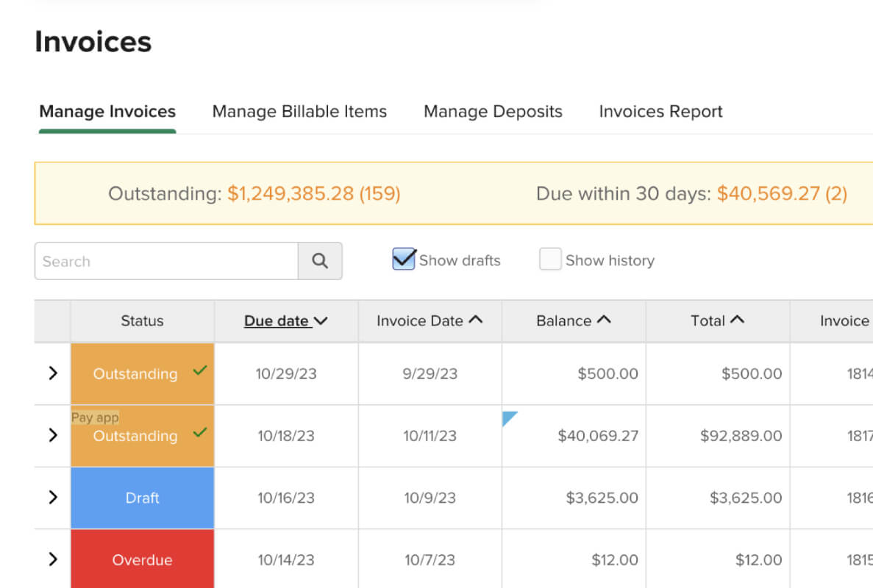873x588 pixels.
Task: Click the blue corner flag on $40,069.27 balance
Action: [x=509, y=417]
